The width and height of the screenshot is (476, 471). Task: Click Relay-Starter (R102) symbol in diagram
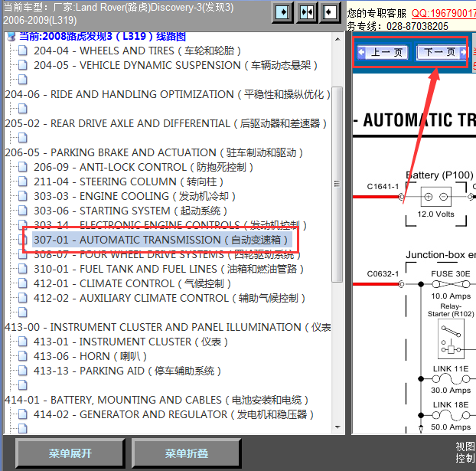[449, 339]
